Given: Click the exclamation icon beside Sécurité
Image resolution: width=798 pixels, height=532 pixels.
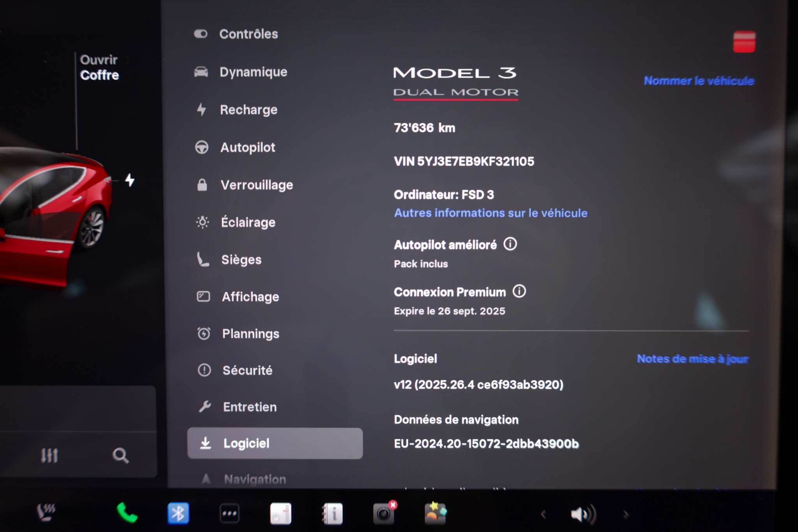Looking at the screenshot, I should click(x=205, y=370).
